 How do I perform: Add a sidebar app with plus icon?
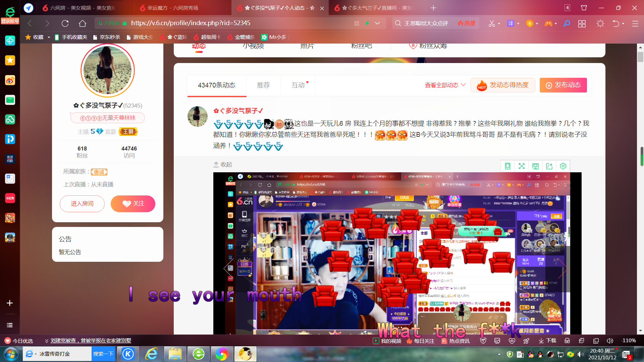point(10,303)
